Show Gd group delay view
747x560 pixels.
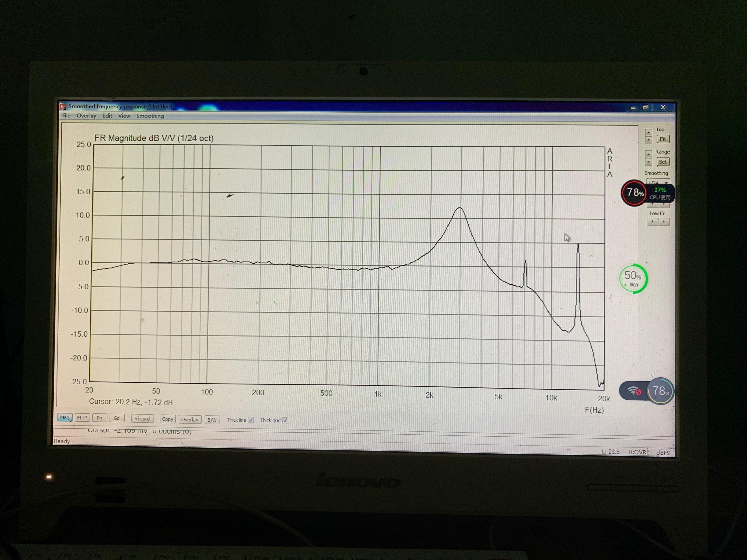(x=117, y=418)
